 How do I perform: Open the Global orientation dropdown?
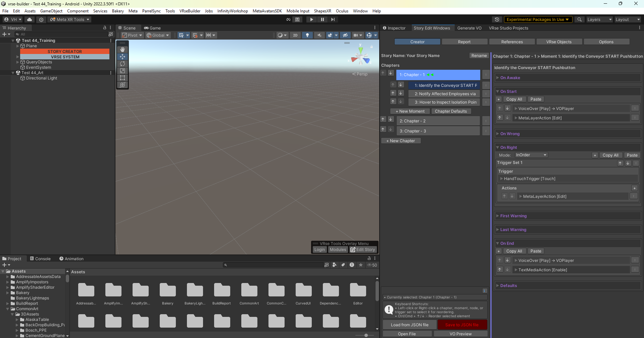point(158,35)
